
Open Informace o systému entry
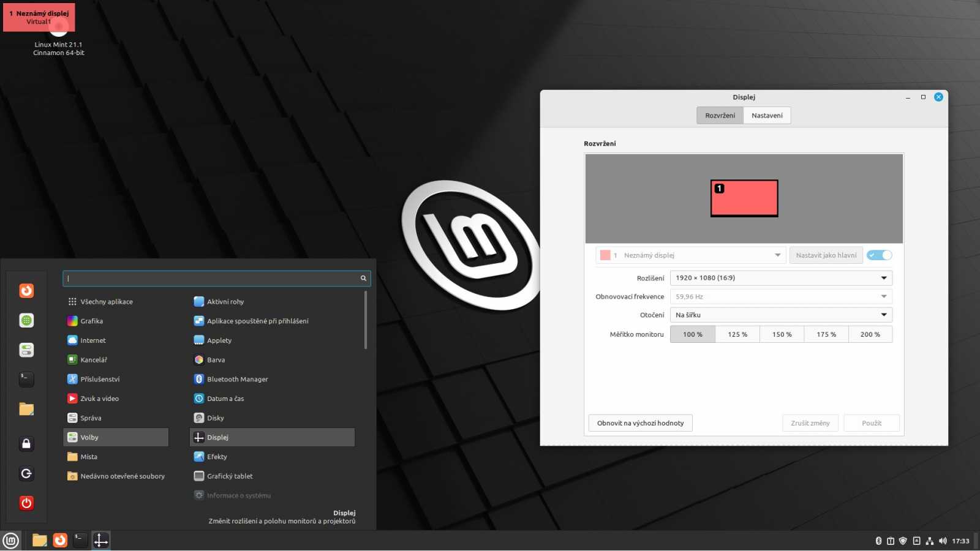tap(273, 495)
